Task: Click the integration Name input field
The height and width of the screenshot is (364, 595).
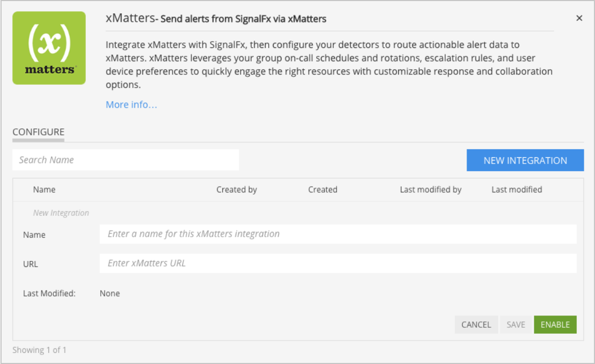Action: coord(338,234)
